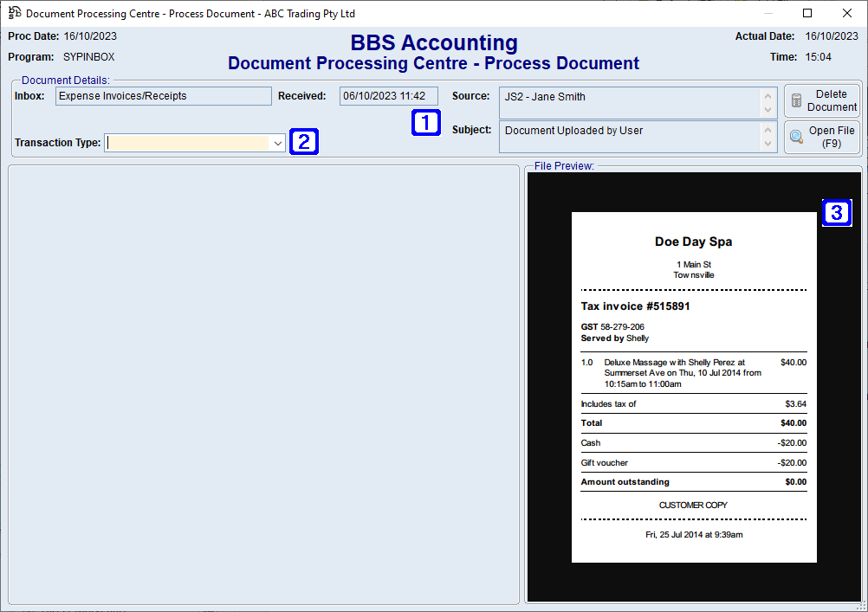Click inside the Transaction Type combo box
The width and height of the screenshot is (868, 612).
coord(186,143)
